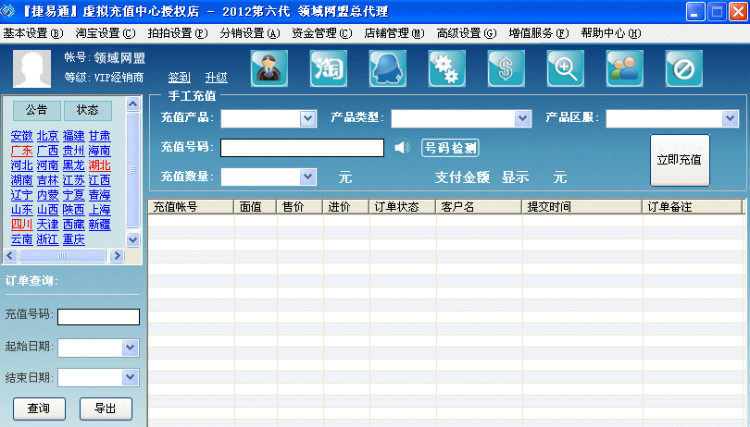750x427 pixels.
Task: Open the 分销设置 menu
Action: pyautogui.click(x=250, y=33)
